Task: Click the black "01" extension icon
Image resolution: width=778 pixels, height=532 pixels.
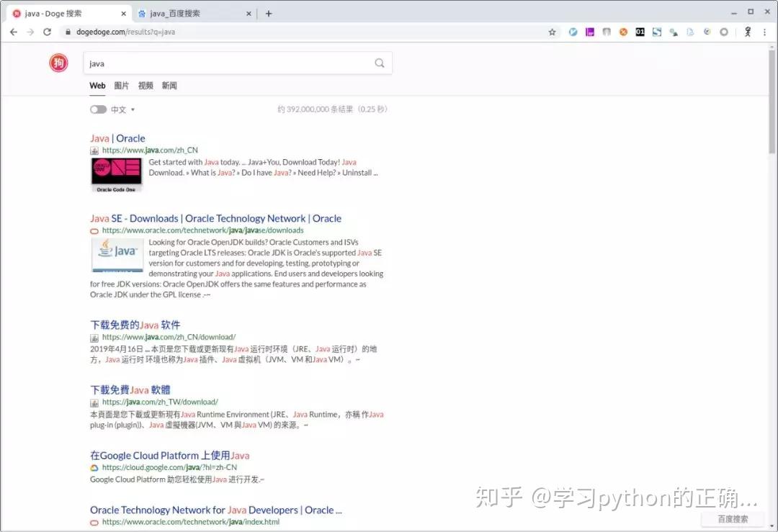Action: pyautogui.click(x=640, y=32)
